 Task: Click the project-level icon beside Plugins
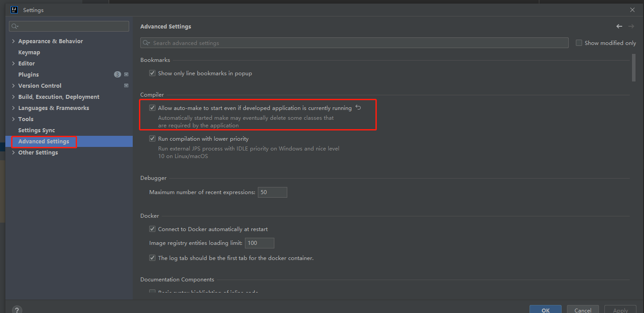coord(126,74)
